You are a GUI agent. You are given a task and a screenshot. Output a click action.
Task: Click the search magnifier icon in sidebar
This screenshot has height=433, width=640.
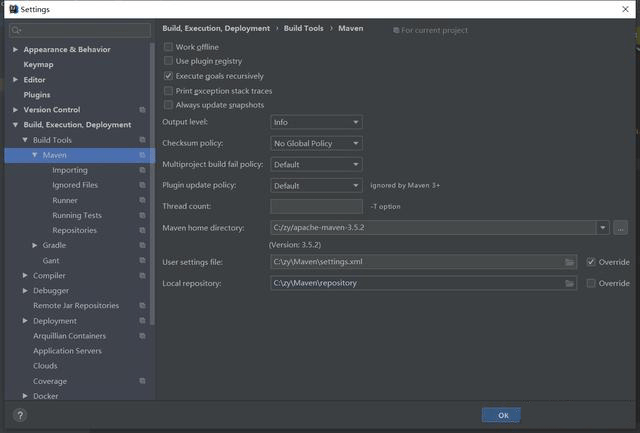point(17,31)
